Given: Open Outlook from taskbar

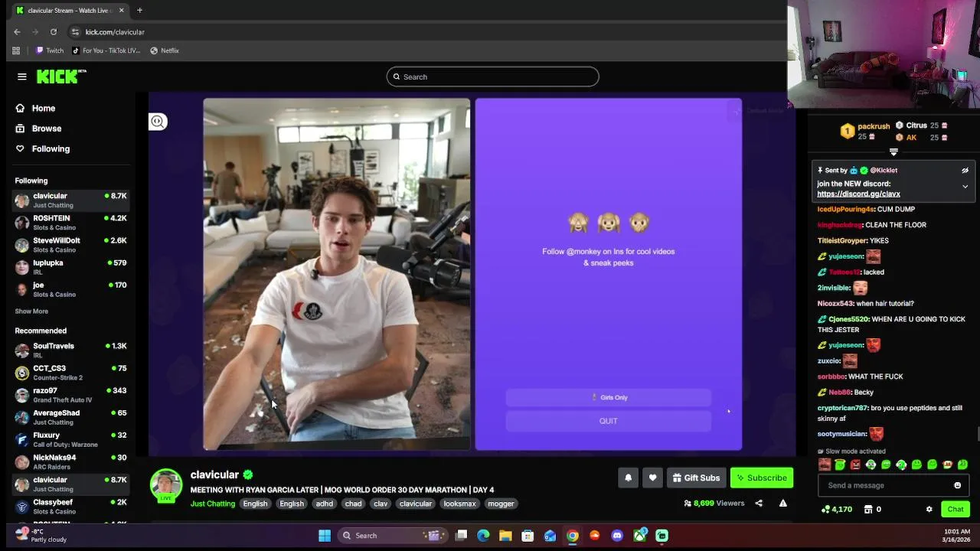Looking at the screenshot, I should [x=550, y=536].
